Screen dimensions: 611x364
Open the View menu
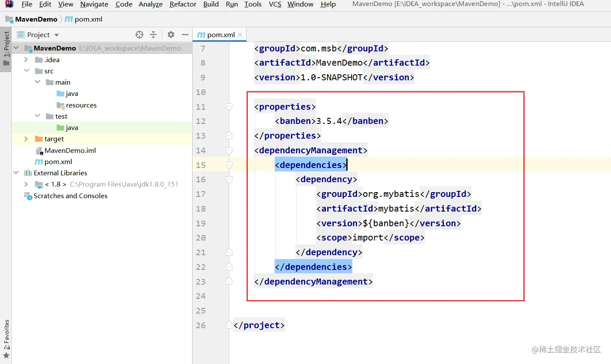pyautogui.click(x=66, y=4)
